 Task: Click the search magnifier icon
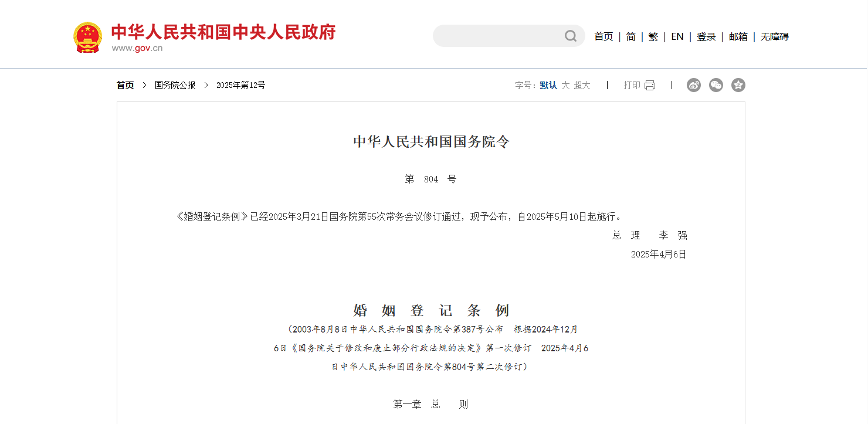[571, 36]
